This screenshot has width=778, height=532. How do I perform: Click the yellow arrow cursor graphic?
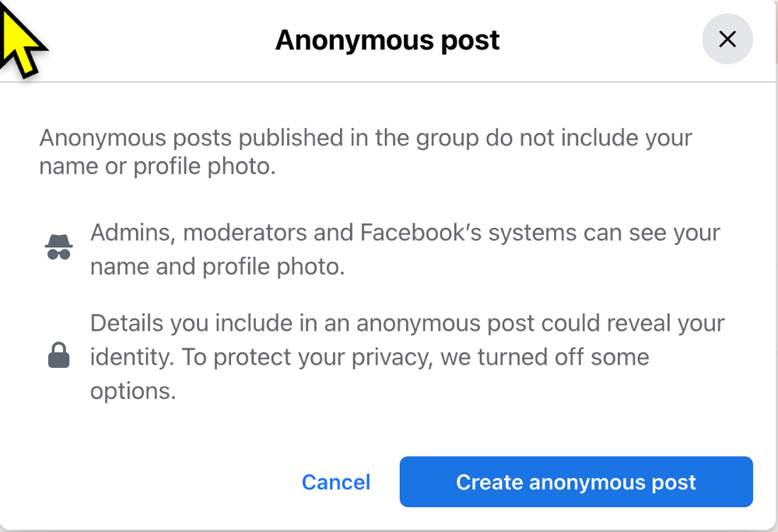[21, 40]
